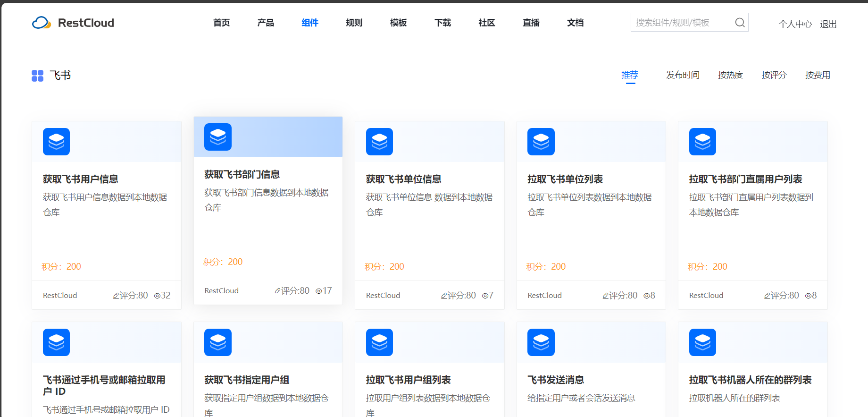Click the RestCloud logo
This screenshot has height=417, width=868.
click(73, 23)
